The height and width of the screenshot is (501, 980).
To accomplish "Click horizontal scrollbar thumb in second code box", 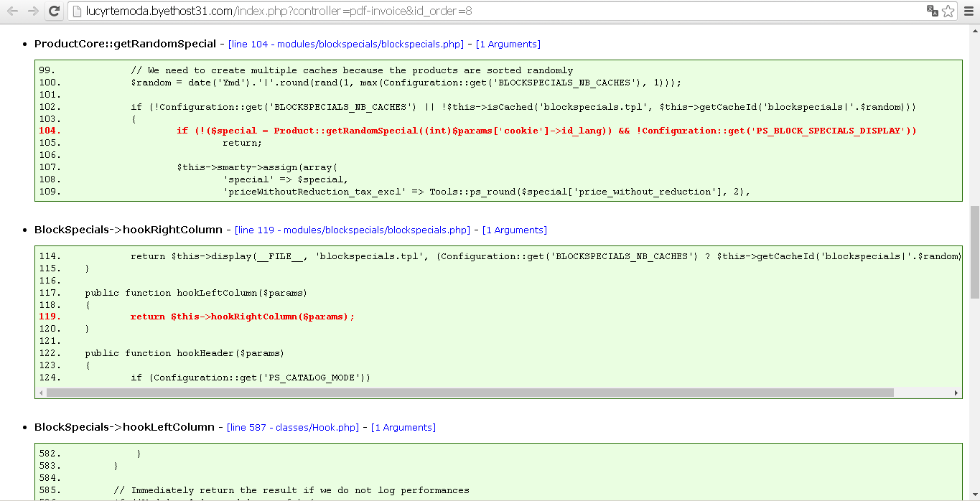I will pyautogui.click(x=470, y=393).
